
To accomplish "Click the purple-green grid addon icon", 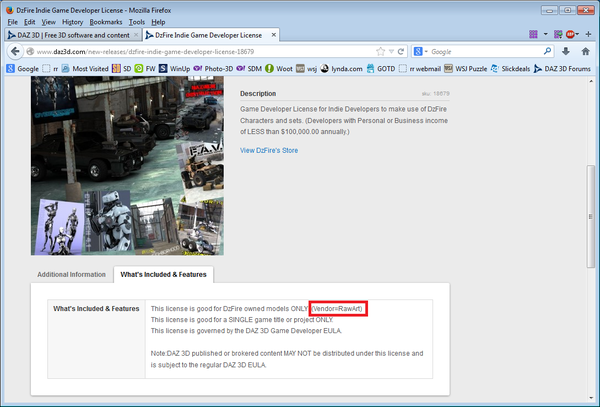I will [x=558, y=34].
